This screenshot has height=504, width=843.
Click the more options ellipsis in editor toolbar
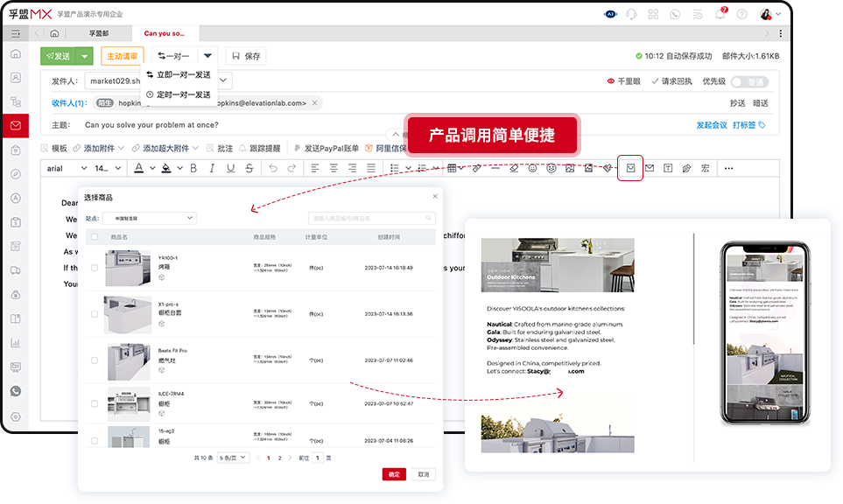(x=728, y=168)
